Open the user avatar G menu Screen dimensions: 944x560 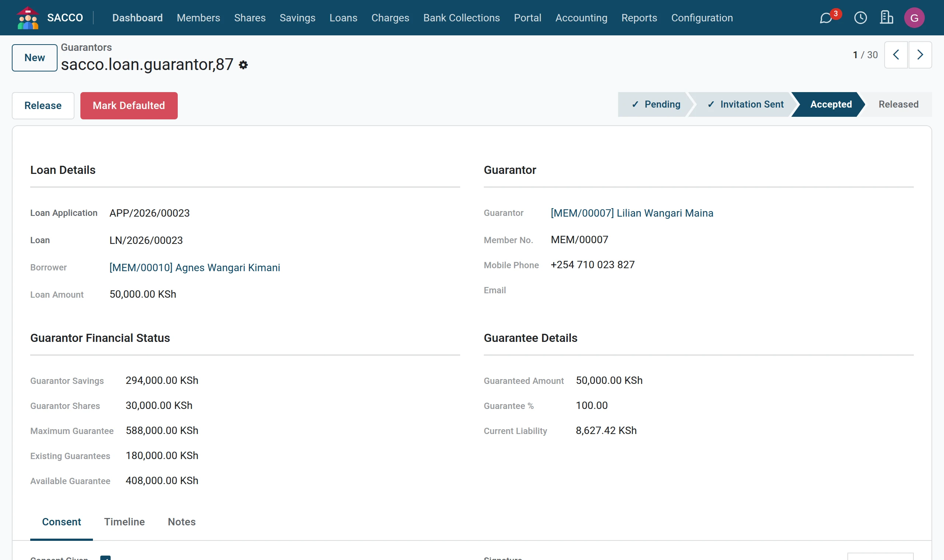[914, 18]
